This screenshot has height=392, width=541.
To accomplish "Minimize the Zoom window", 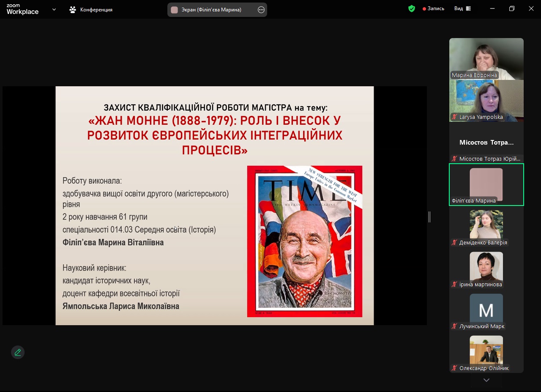I will tap(492, 8).
